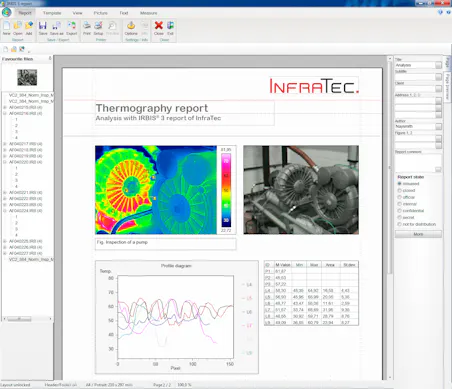This screenshot has width=452, height=389.
Task: Click the Author input field
Action: pos(415,126)
